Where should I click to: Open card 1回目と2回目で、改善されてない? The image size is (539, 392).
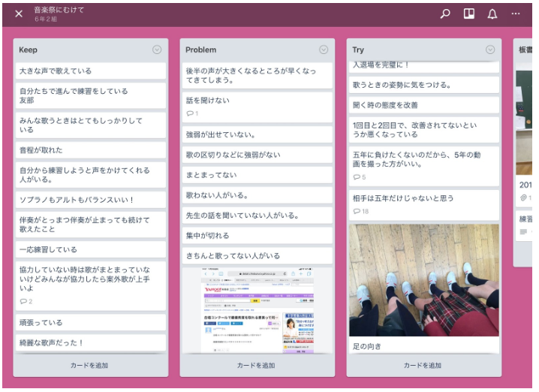click(x=424, y=130)
